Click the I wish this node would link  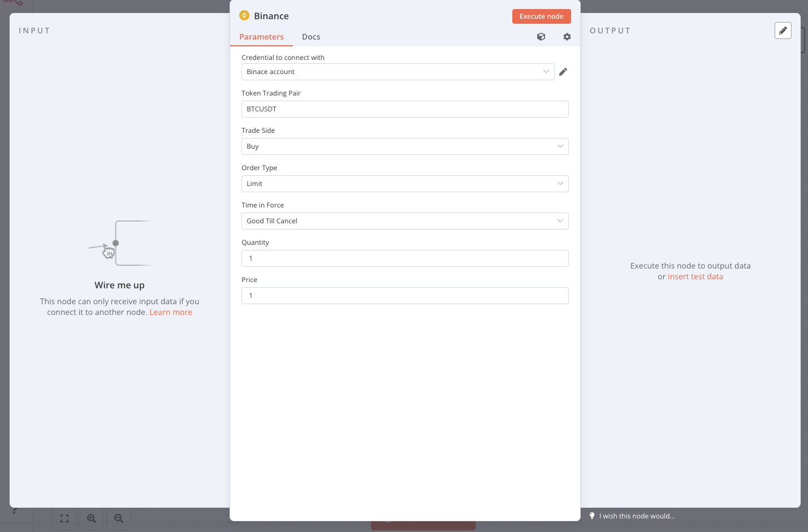click(x=637, y=516)
